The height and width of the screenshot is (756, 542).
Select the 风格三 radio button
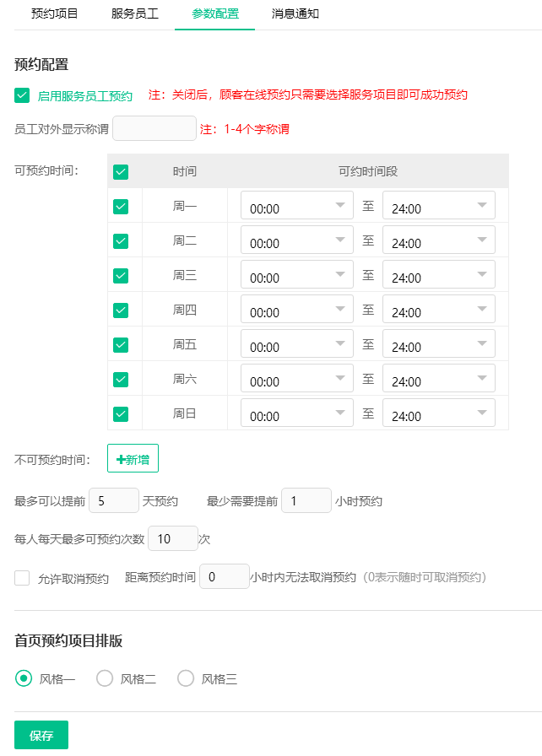(x=186, y=678)
